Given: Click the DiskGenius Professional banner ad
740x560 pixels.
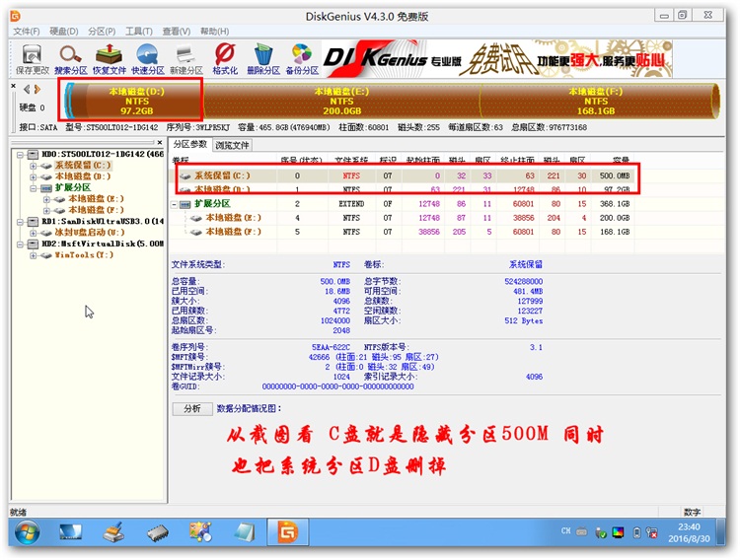Looking at the screenshot, I should (497, 59).
